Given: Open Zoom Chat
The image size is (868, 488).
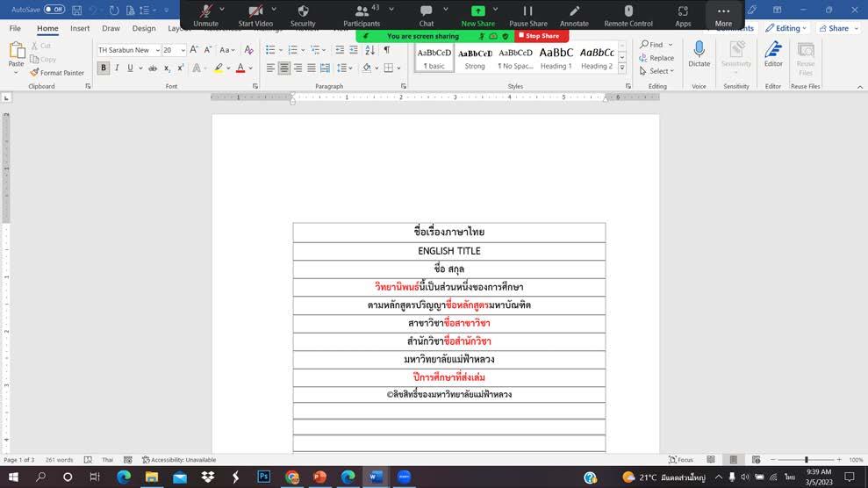Looking at the screenshot, I should pos(427,16).
